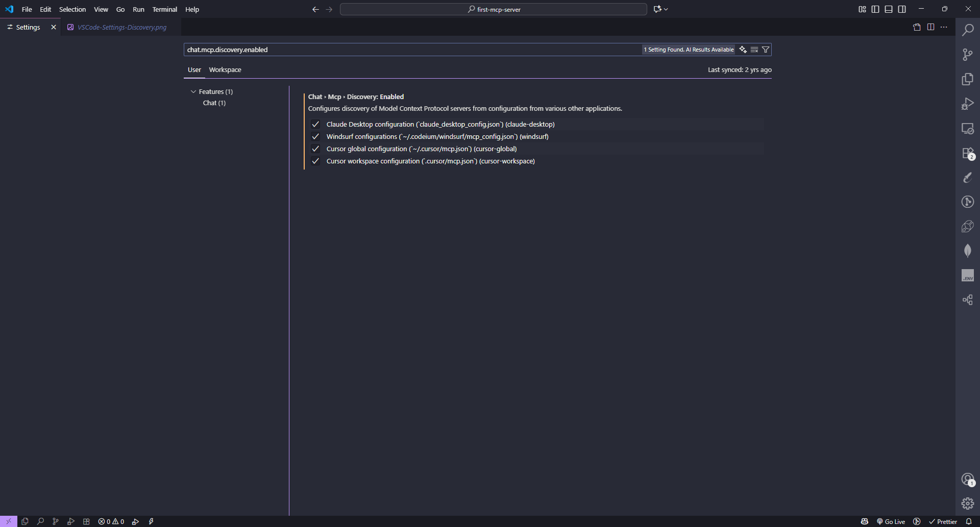Navigate back with the left arrow
980x527 pixels.
pos(315,9)
